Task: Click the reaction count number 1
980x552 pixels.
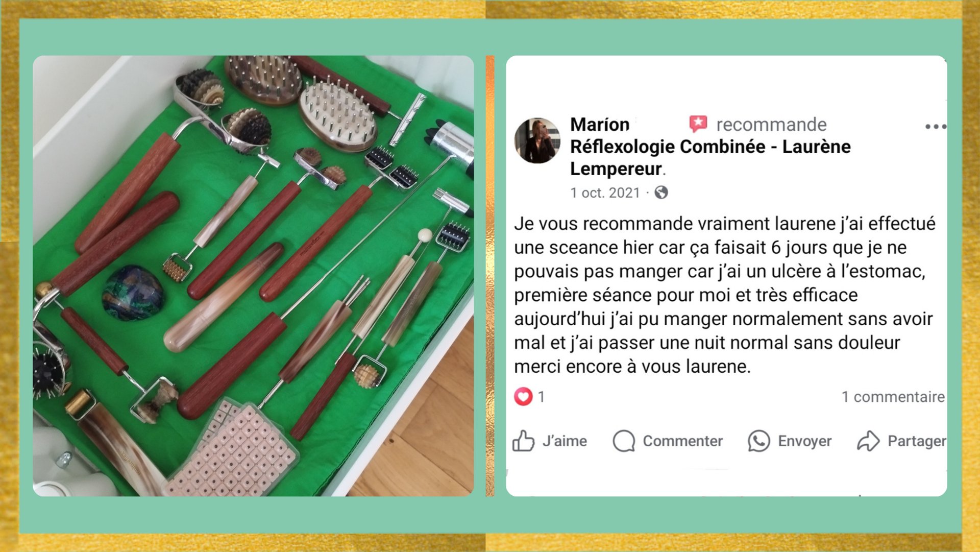Action: [541, 397]
